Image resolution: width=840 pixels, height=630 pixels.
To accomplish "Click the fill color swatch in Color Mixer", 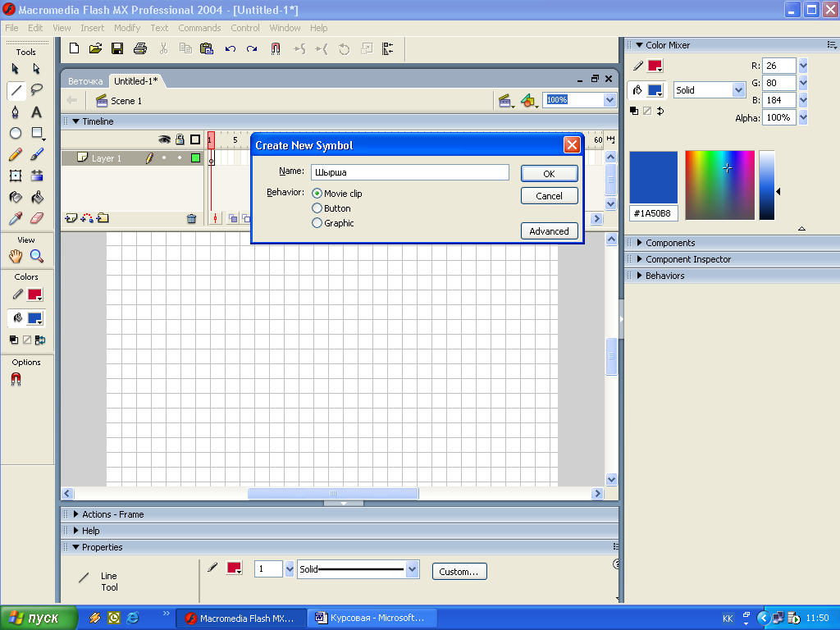I will tap(655, 90).
